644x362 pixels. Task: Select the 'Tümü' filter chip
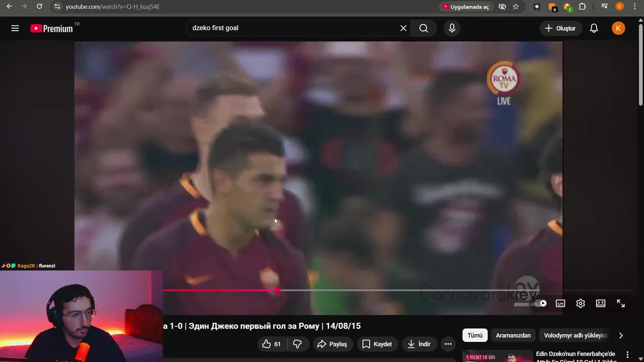475,335
